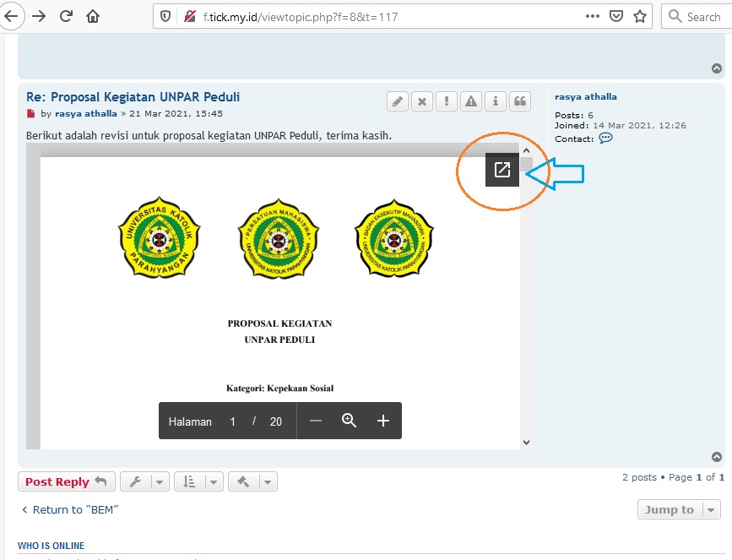Bookmark this page with the star icon

640,16
